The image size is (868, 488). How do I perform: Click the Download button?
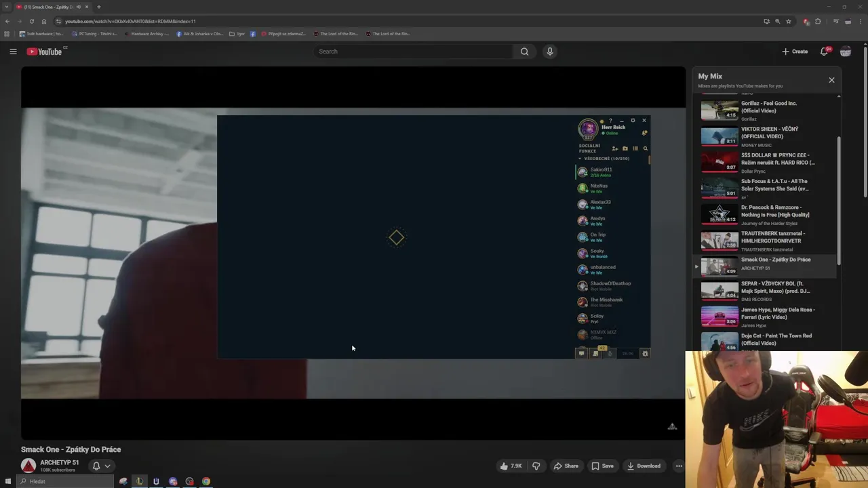tap(644, 466)
